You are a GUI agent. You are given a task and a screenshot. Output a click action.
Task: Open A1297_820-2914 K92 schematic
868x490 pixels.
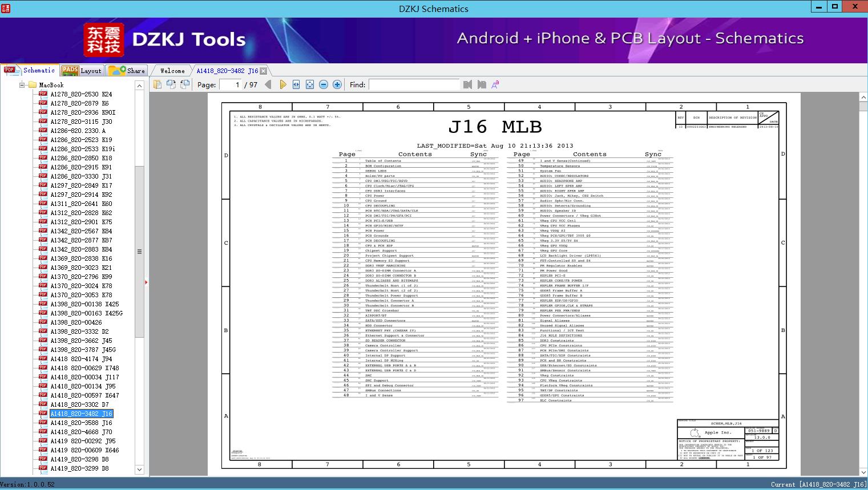coord(81,195)
